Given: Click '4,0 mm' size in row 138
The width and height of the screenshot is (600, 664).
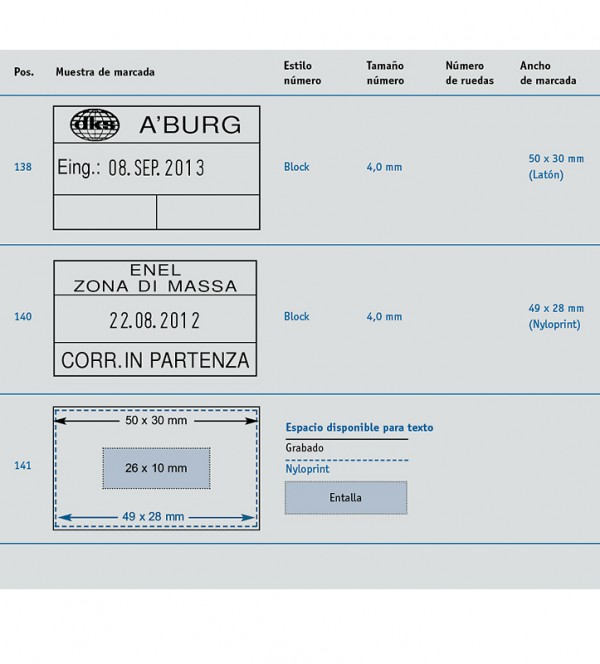Looking at the screenshot, I should [384, 167].
